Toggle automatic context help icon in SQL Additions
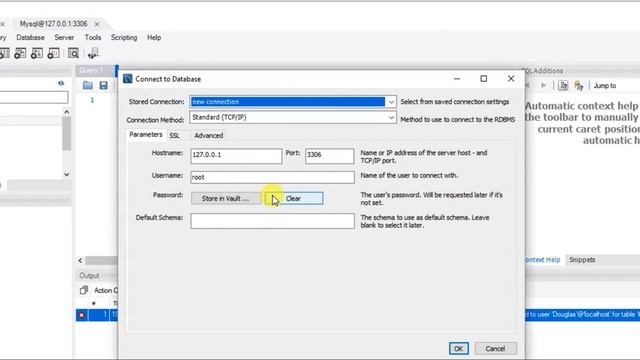The image size is (640, 360). pyautogui.click(x=578, y=85)
